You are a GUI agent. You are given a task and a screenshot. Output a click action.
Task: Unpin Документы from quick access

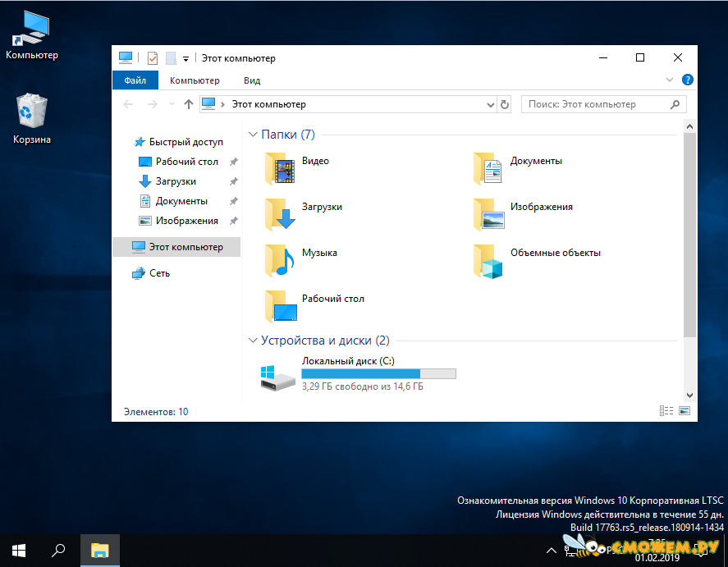[x=234, y=201]
